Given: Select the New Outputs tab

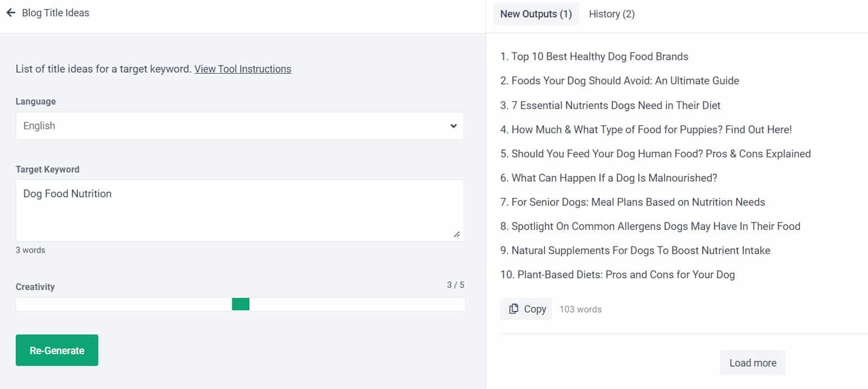Looking at the screenshot, I should pos(535,13).
